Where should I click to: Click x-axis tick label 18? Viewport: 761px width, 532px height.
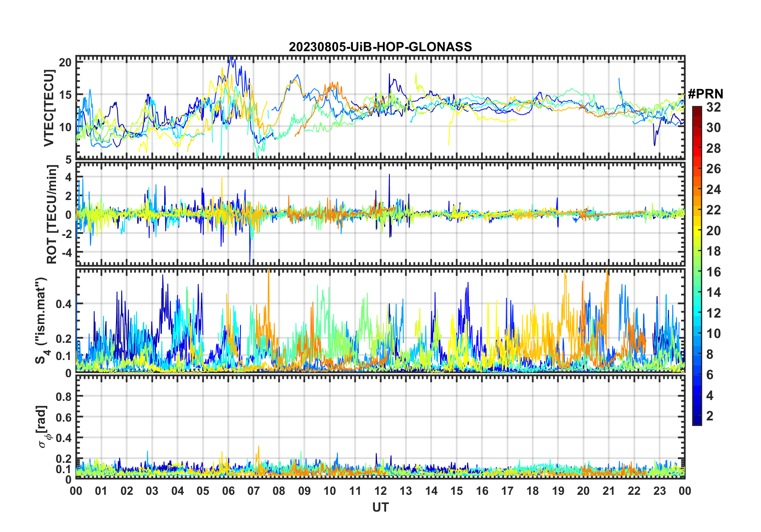point(533,491)
